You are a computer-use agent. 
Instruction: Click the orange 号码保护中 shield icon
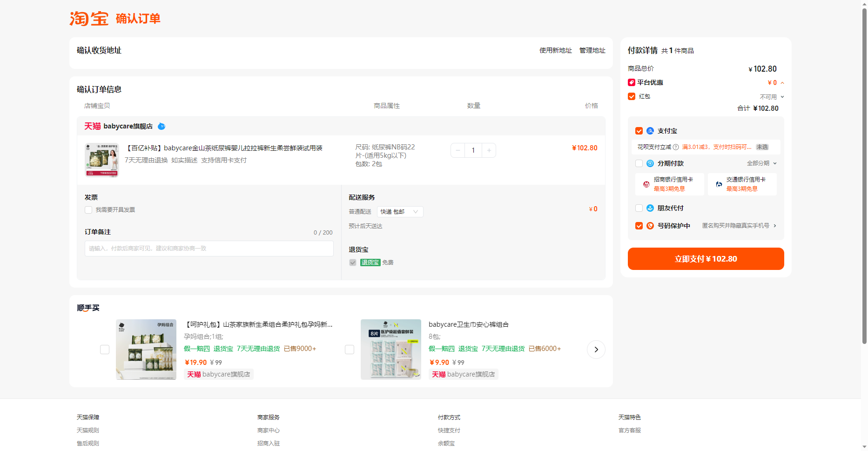(650, 226)
